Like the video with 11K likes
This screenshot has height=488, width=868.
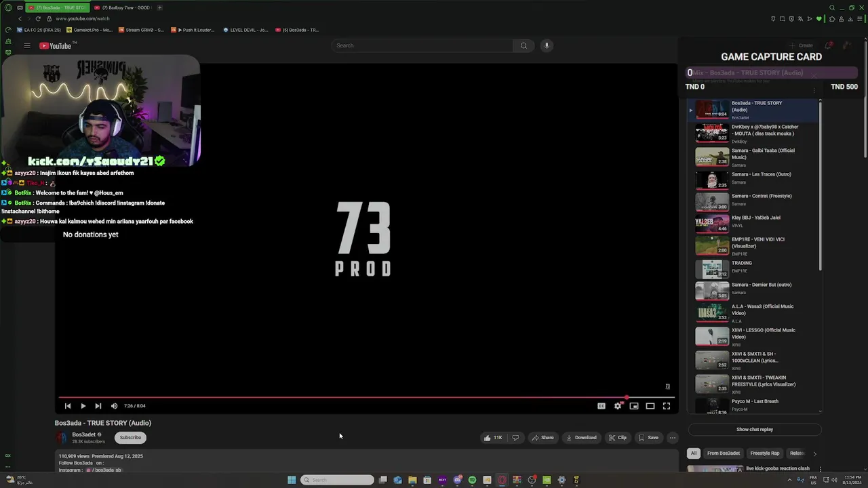click(x=493, y=438)
